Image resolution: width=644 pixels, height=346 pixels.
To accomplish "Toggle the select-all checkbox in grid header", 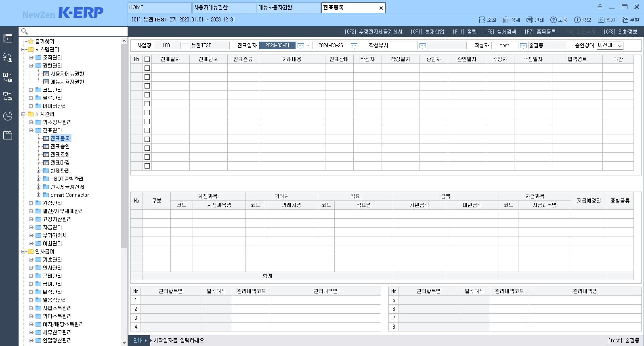I will [147, 59].
